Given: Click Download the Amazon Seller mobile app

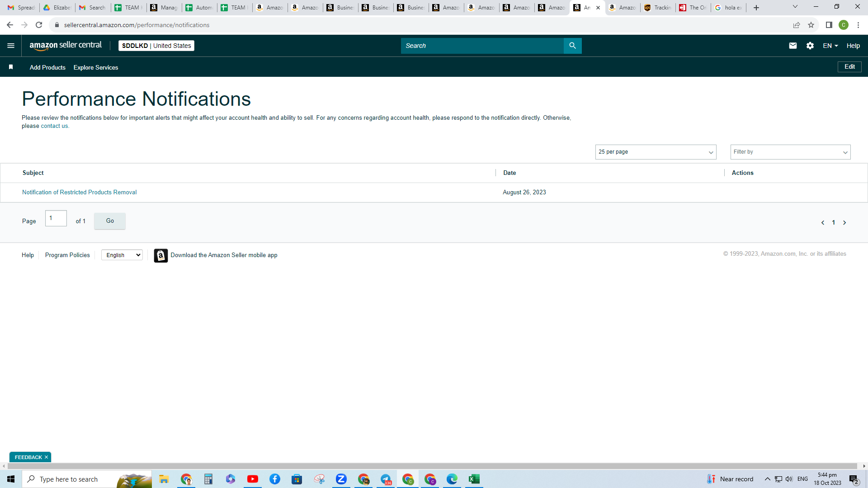Looking at the screenshot, I should (x=224, y=255).
